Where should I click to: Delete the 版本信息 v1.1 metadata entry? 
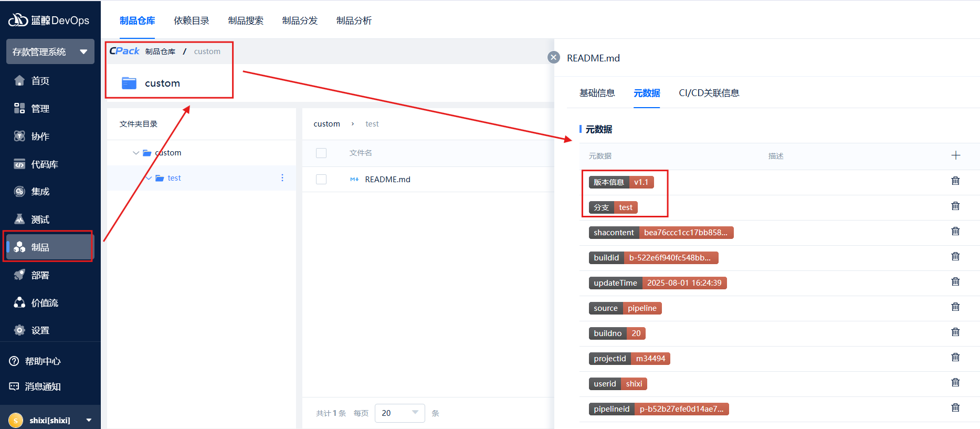point(955,181)
